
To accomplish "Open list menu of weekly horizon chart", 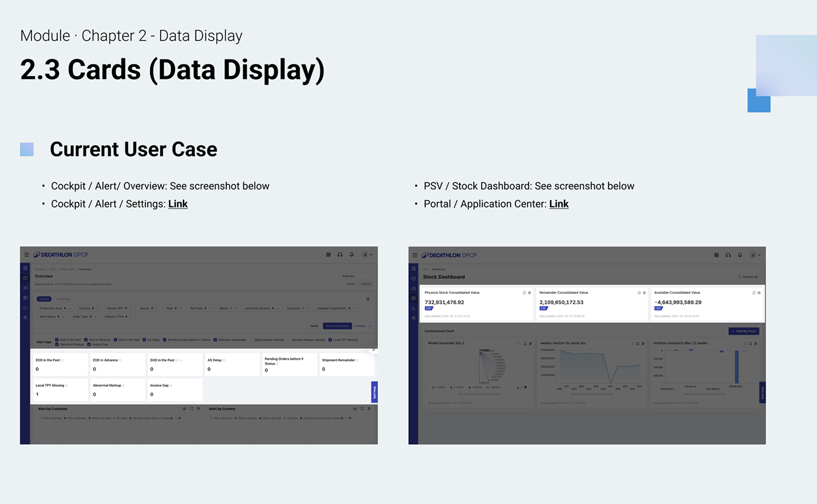I will coord(643,343).
